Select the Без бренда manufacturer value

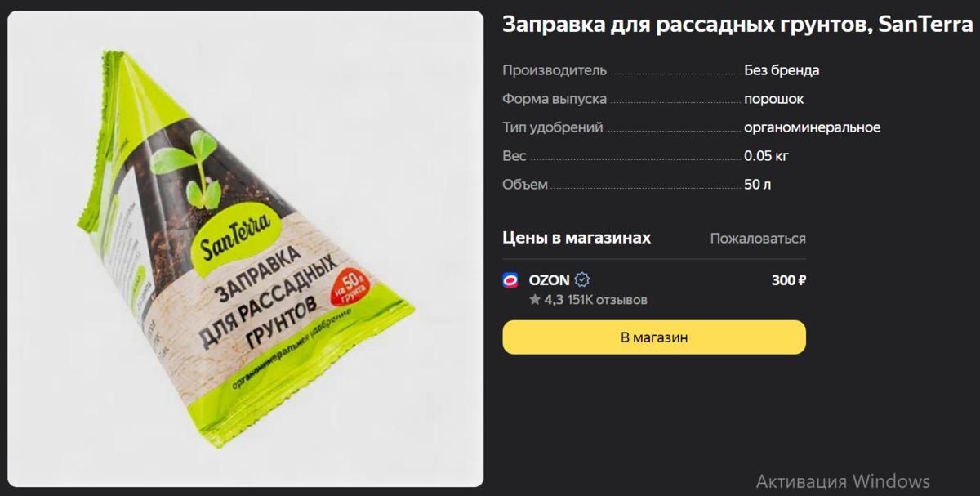[x=782, y=70]
